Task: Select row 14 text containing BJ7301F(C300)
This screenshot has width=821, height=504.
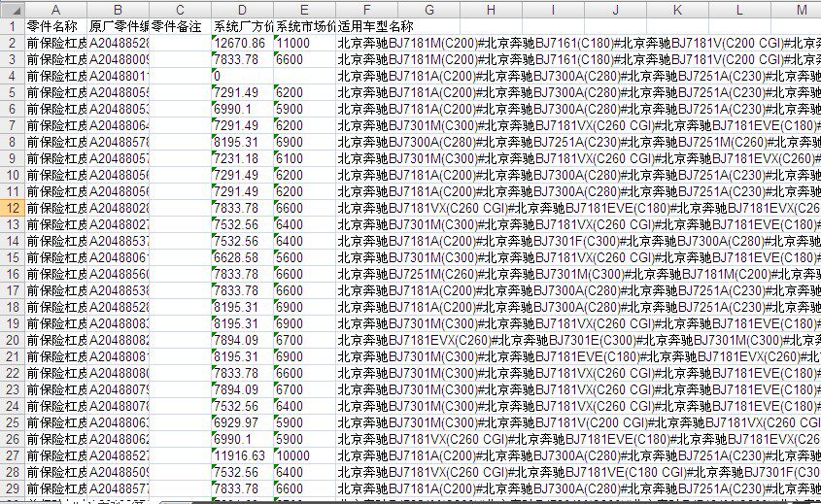Action: 579,241
